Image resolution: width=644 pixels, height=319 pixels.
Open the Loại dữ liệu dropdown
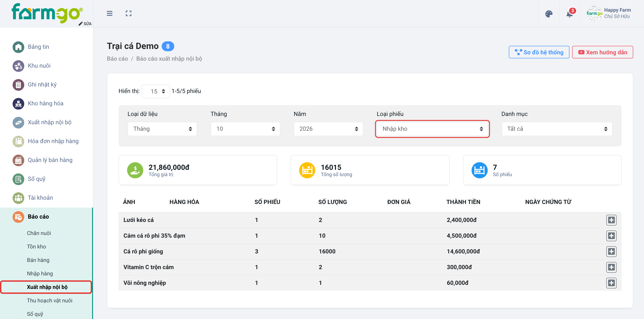click(x=162, y=129)
